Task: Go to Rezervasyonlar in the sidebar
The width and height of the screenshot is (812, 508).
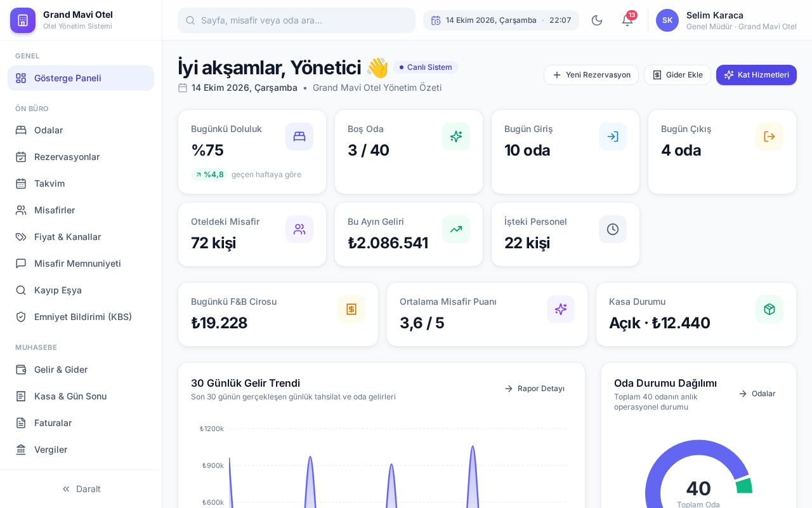Action: click(81, 157)
